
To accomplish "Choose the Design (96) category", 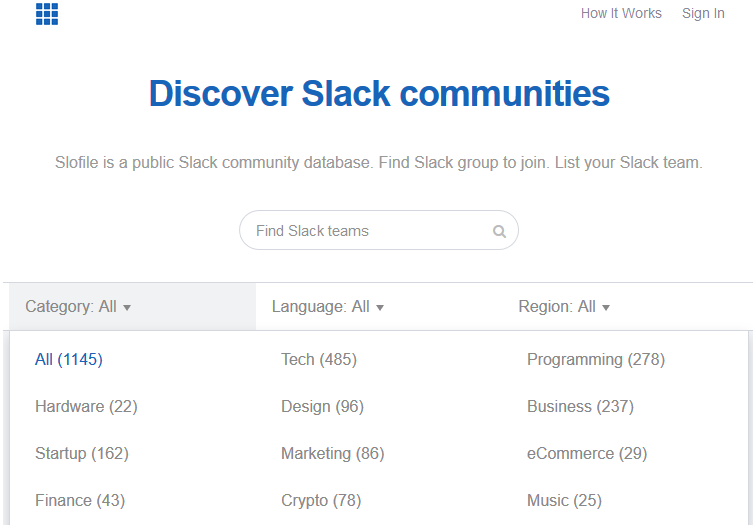I will (322, 406).
